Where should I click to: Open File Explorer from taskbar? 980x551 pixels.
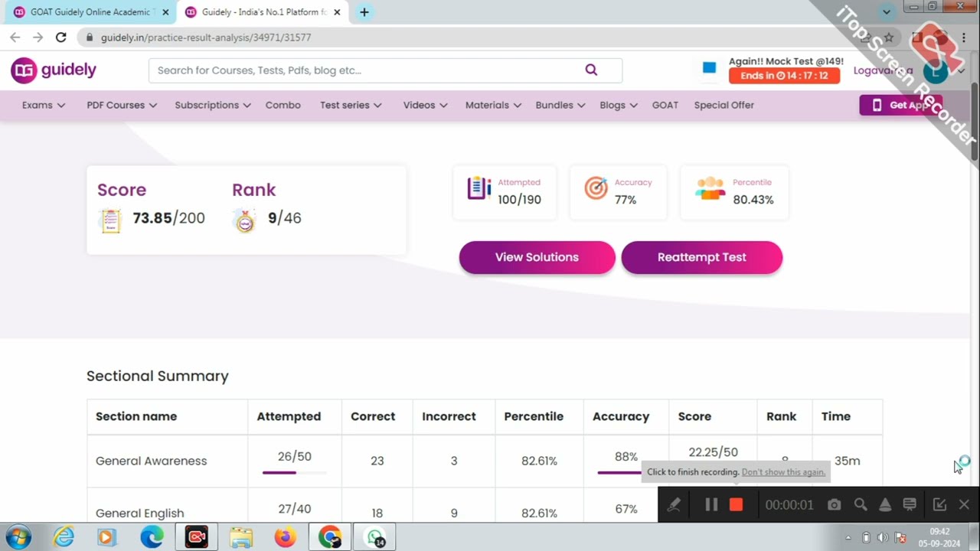pyautogui.click(x=241, y=537)
